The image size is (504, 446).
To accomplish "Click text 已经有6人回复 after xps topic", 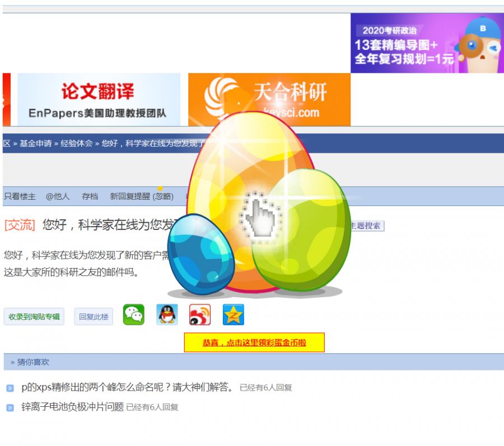I will point(266,388).
